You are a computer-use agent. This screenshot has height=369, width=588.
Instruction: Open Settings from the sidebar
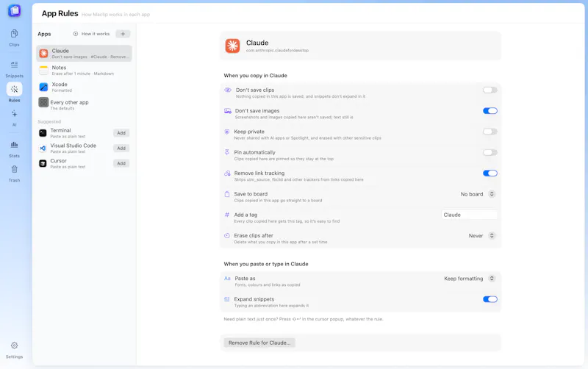pos(14,350)
